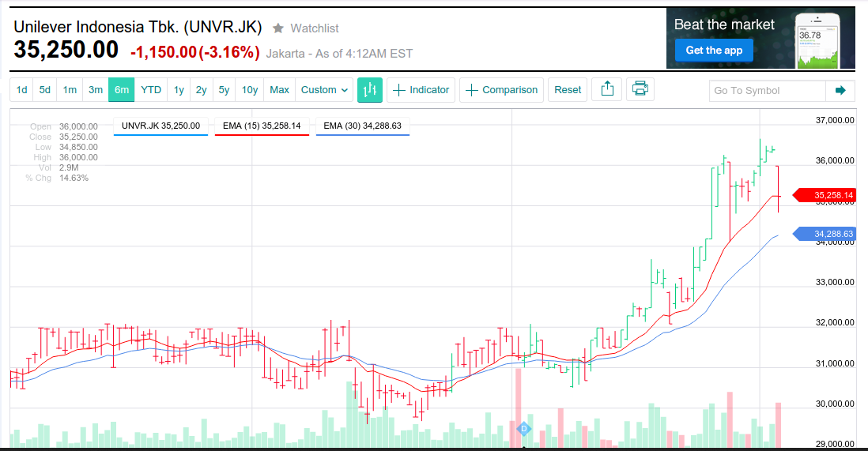The width and height of the screenshot is (868, 451).
Task: Click the % Chg 14.63% value
Action: (74, 179)
